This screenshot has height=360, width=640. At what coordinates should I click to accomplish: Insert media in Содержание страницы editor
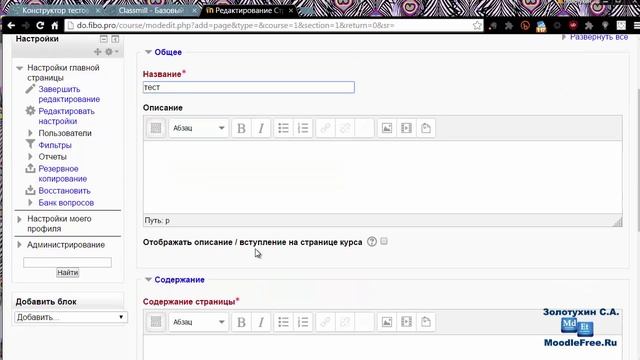[406, 322]
